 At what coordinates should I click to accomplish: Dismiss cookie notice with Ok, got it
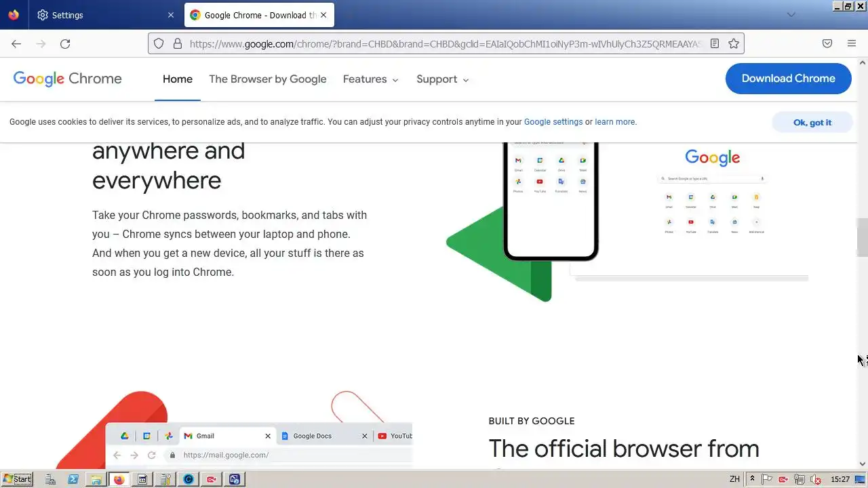[x=812, y=123]
